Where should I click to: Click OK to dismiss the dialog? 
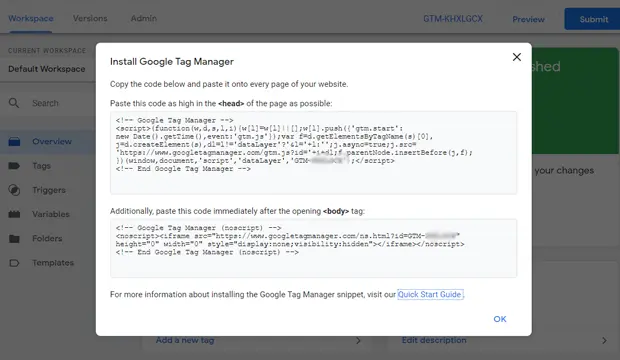coord(500,319)
